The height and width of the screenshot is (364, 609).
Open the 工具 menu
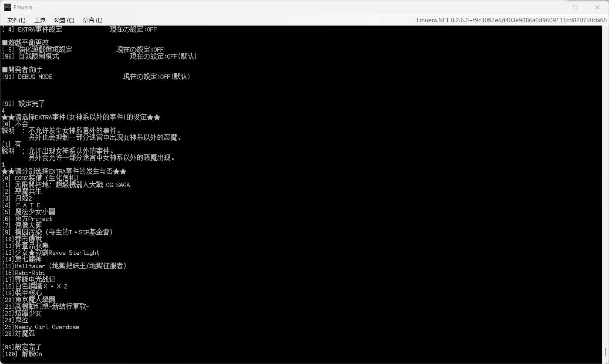tap(40, 20)
